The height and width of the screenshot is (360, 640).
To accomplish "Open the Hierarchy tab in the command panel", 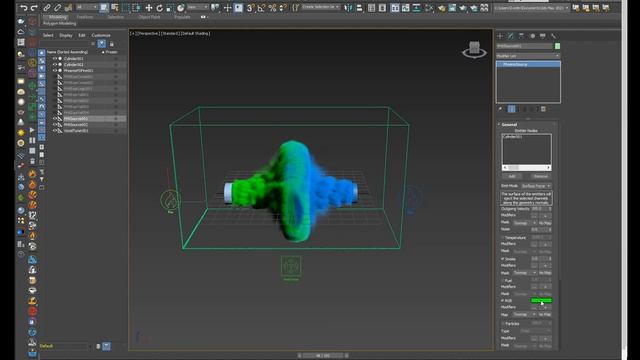I will (521, 36).
